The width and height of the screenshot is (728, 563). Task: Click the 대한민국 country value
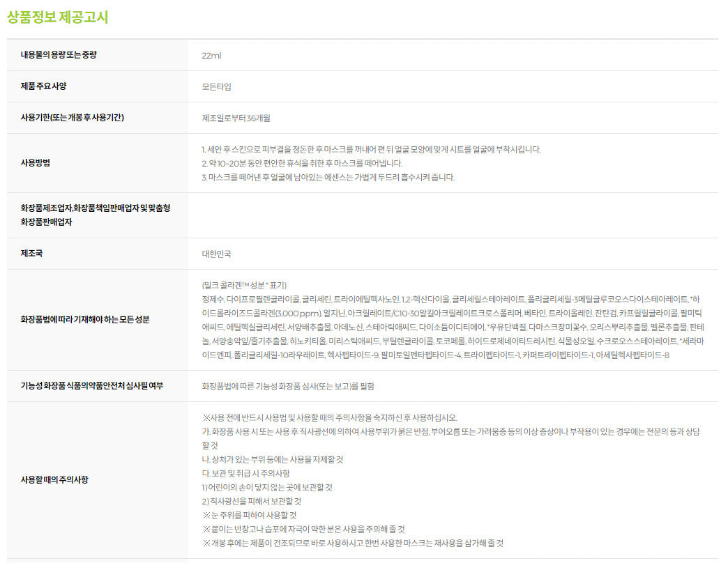(216, 254)
